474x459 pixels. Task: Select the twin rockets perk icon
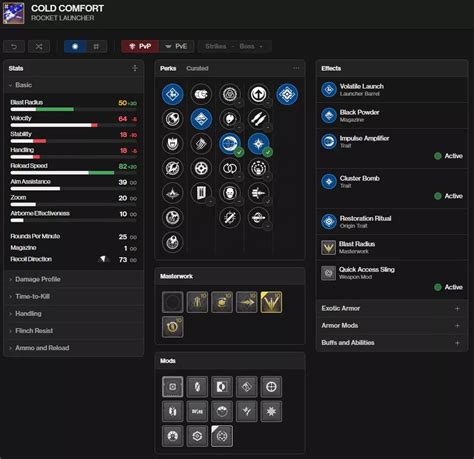pyautogui.click(x=259, y=119)
